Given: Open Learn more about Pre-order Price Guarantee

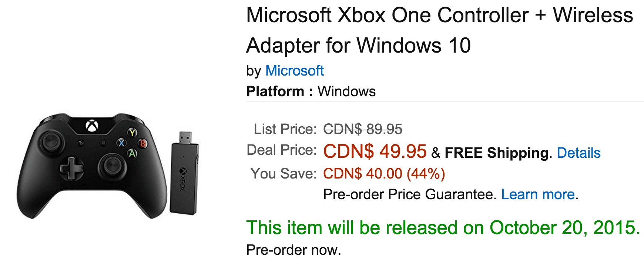Looking at the screenshot, I should pyautogui.click(x=538, y=194).
